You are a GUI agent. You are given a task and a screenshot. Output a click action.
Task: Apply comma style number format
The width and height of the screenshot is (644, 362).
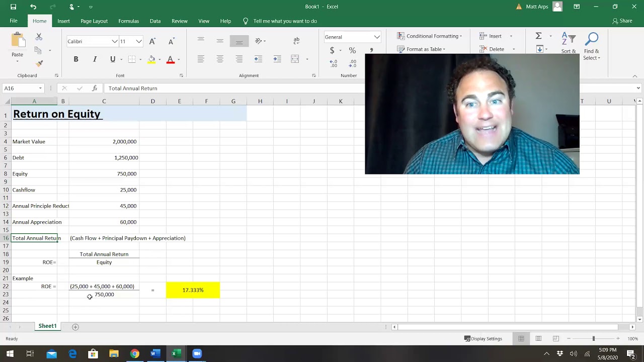coord(371,50)
